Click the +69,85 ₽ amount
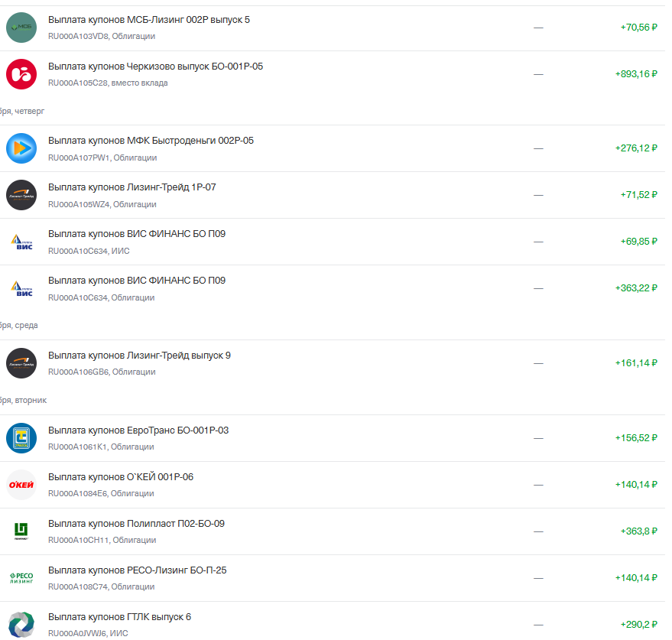The width and height of the screenshot is (672, 640). click(638, 242)
